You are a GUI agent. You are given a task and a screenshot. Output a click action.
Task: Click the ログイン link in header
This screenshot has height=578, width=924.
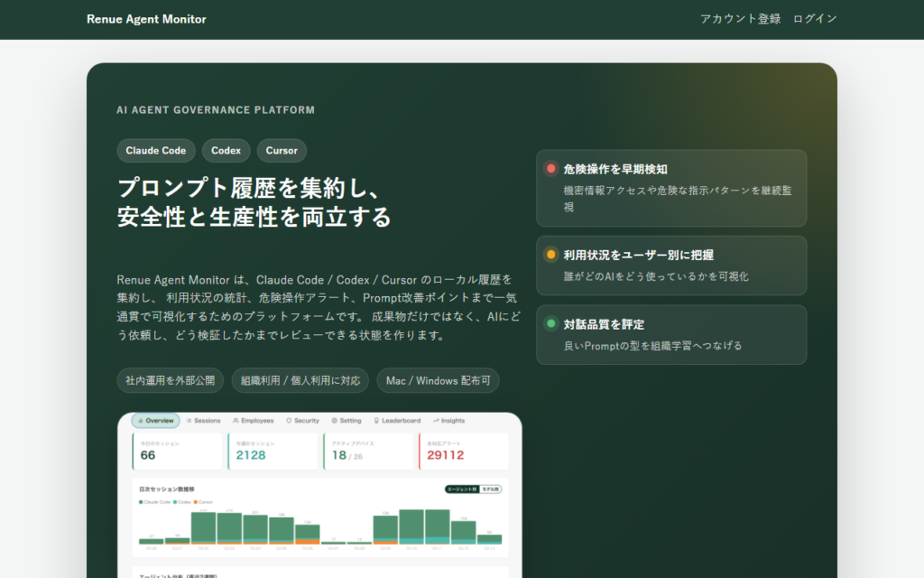coord(815,19)
